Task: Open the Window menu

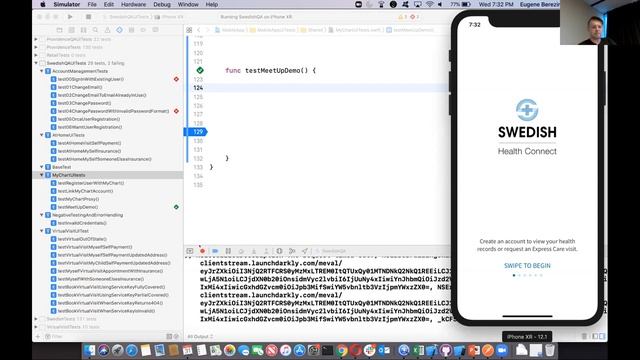Action: 188,4
